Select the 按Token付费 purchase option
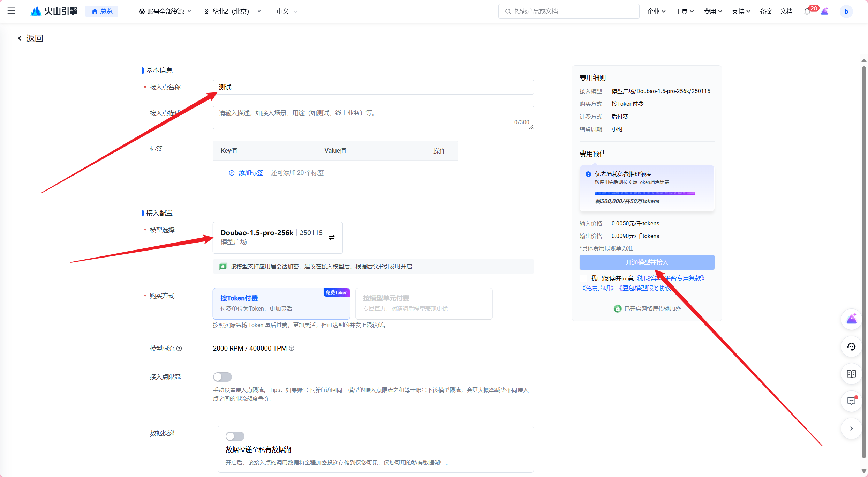The width and height of the screenshot is (868, 477). [x=281, y=303]
